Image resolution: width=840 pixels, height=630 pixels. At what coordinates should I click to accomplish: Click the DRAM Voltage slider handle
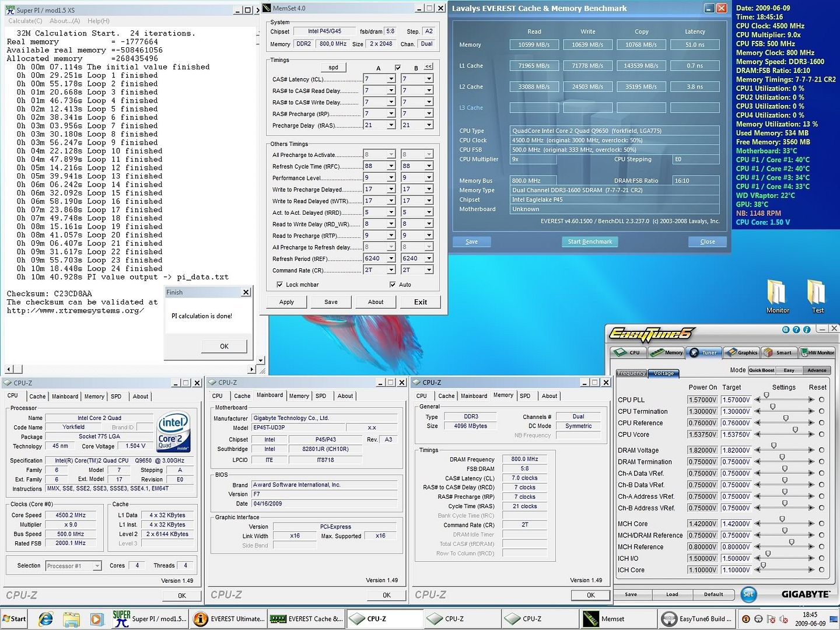click(773, 446)
